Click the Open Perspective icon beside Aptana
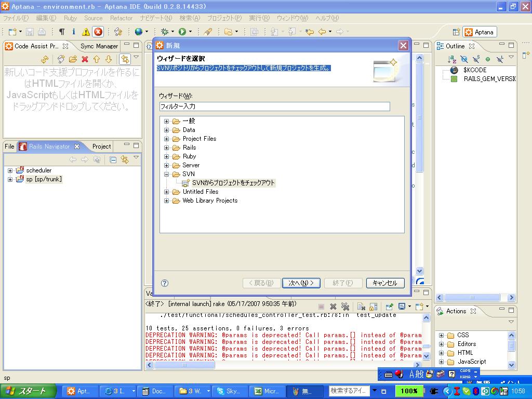The height and width of the screenshot is (399, 532). tap(456, 32)
